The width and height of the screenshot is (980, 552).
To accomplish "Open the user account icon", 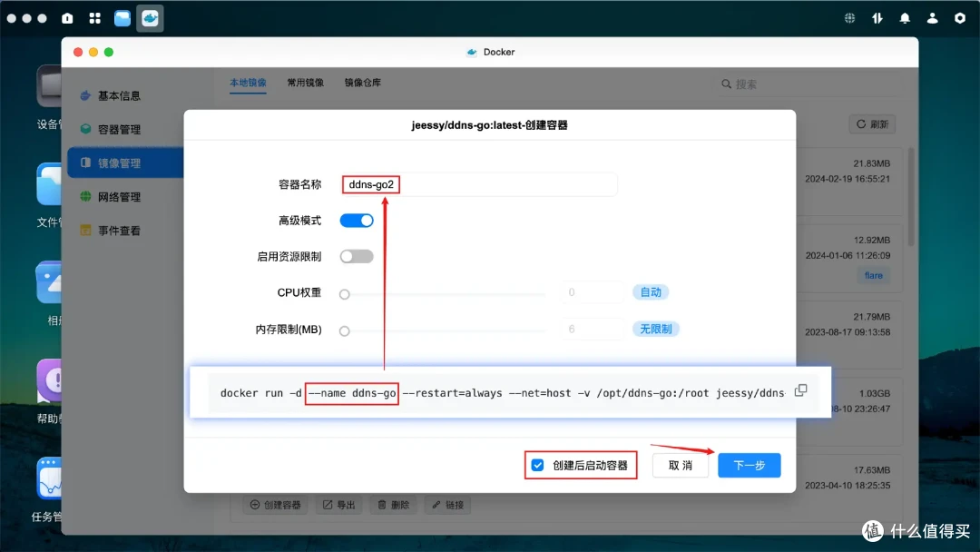I will (x=932, y=18).
